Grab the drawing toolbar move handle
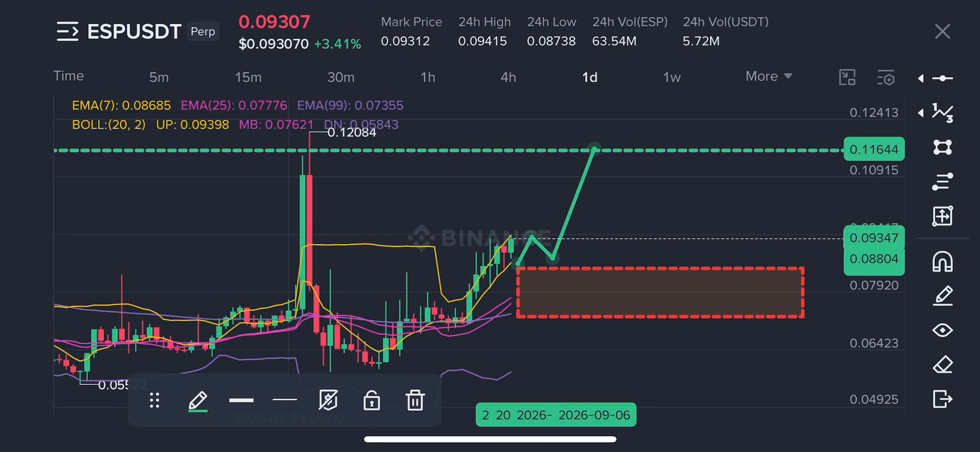This screenshot has width=980, height=452. point(155,400)
